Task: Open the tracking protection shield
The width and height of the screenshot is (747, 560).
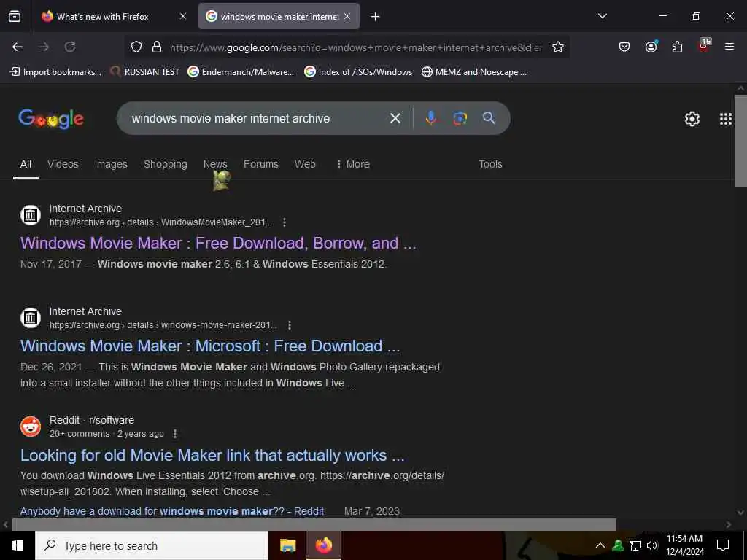Action: pyautogui.click(x=136, y=47)
